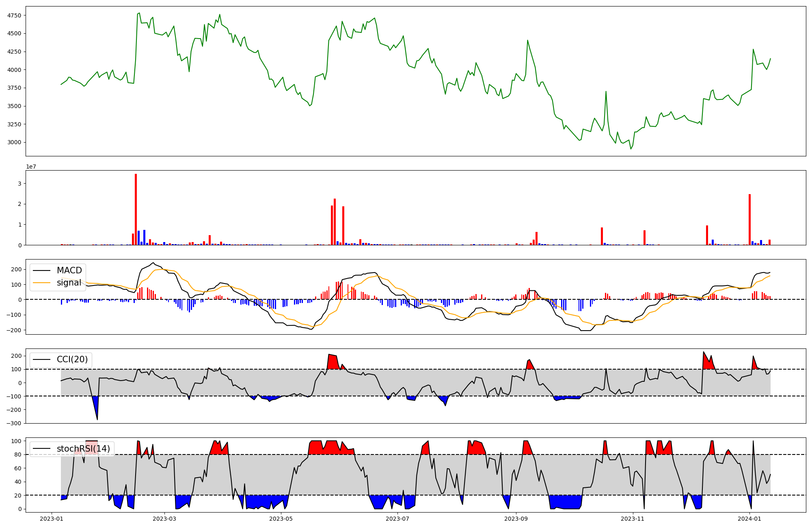Click the 80 stochRSI axis tick label
812x528 pixels.
pos(17,454)
